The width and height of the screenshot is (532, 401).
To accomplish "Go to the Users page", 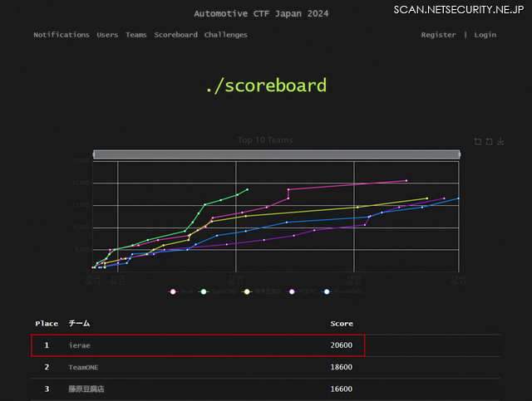I will 107,35.
